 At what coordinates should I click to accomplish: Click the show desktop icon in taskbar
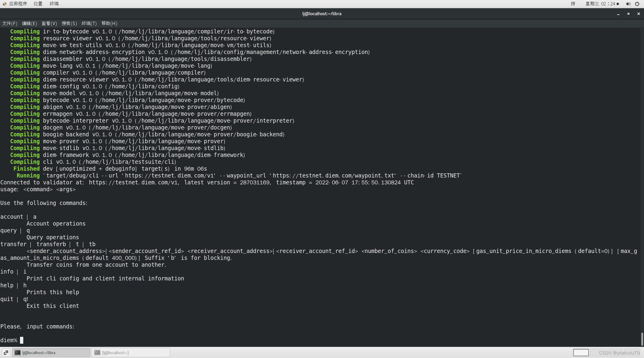coord(6,353)
